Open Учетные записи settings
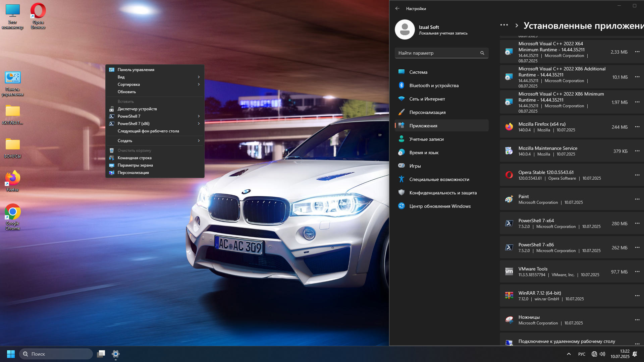The image size is (644, 362). 441,139
